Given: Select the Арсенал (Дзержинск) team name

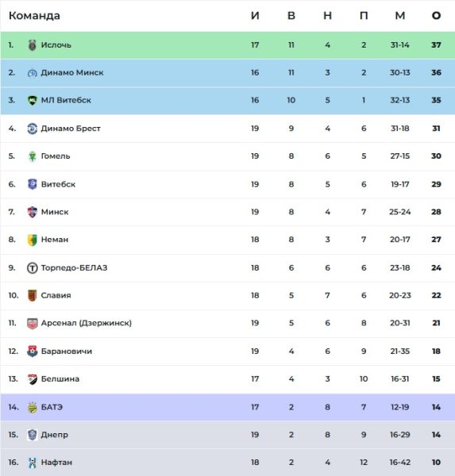Looking at the screenshot, I should (x=87, y=323).
